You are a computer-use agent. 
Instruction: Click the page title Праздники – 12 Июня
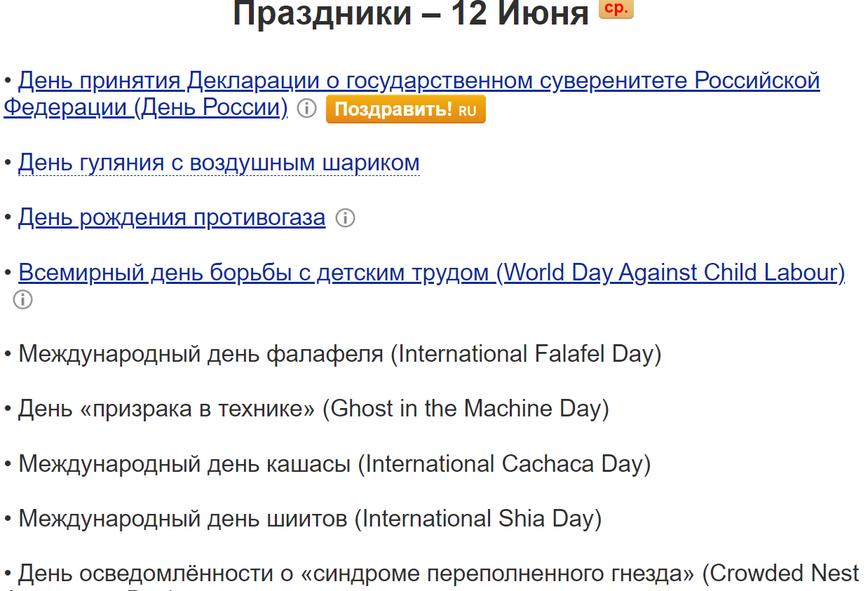[409, 13]
